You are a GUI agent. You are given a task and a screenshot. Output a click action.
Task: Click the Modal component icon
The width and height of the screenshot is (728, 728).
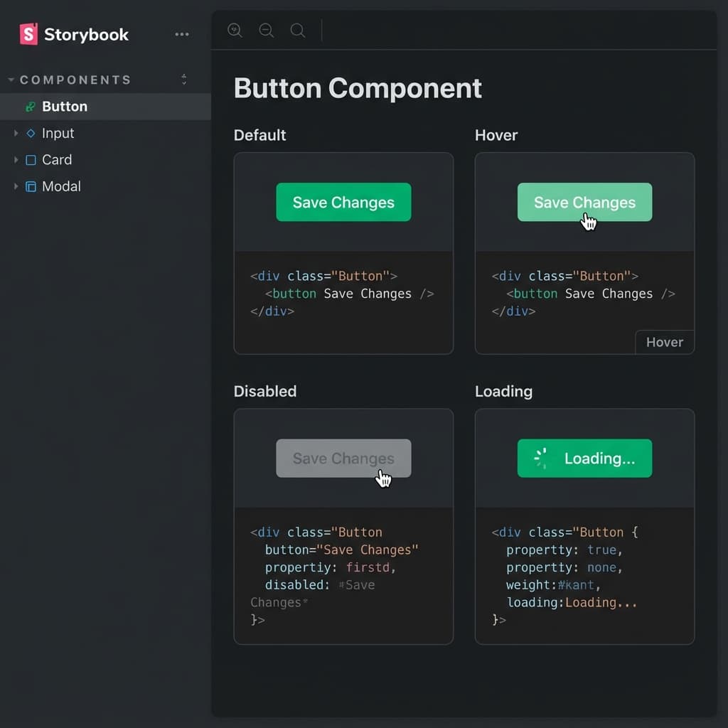click(31, 186)
